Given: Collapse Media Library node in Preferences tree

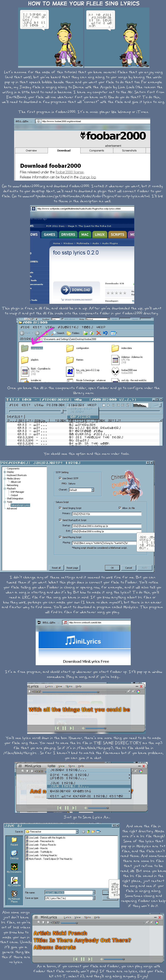Looking at the screenshot, I should click(x=5, y=479).
